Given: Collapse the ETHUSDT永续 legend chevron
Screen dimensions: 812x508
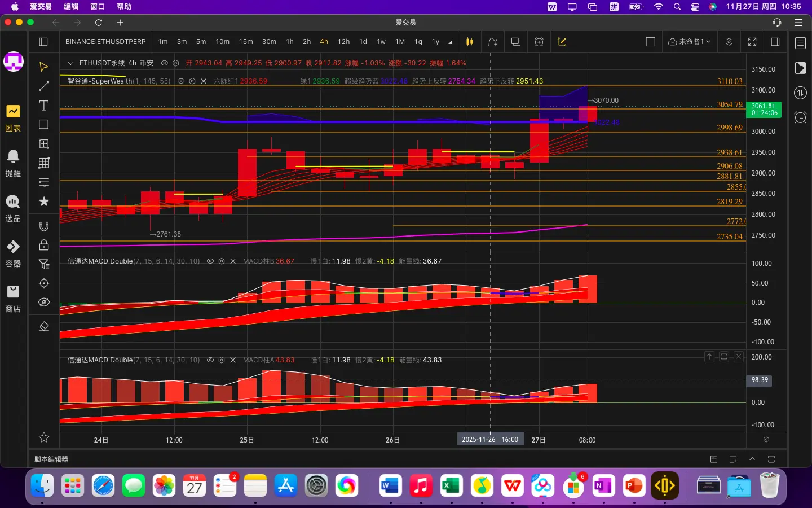Looking at the screenshot, I should pos(70,63).
